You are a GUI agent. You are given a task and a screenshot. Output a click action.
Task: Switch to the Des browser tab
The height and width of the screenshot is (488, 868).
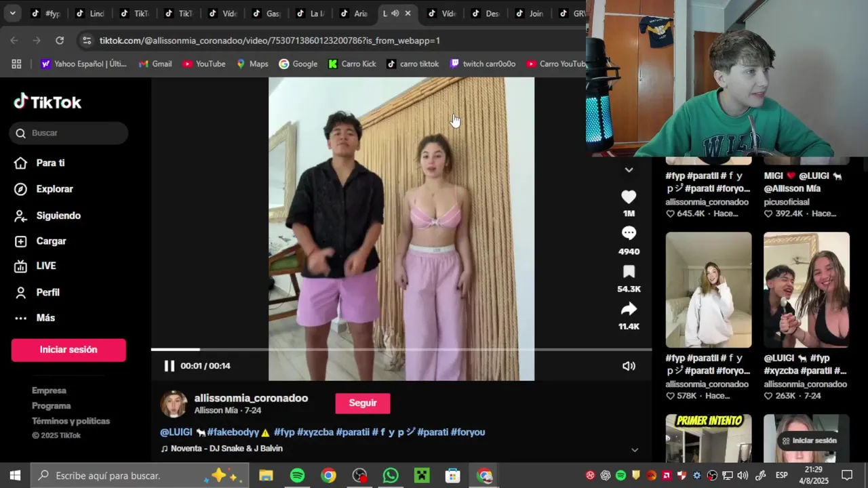click(x=485, y=14)
